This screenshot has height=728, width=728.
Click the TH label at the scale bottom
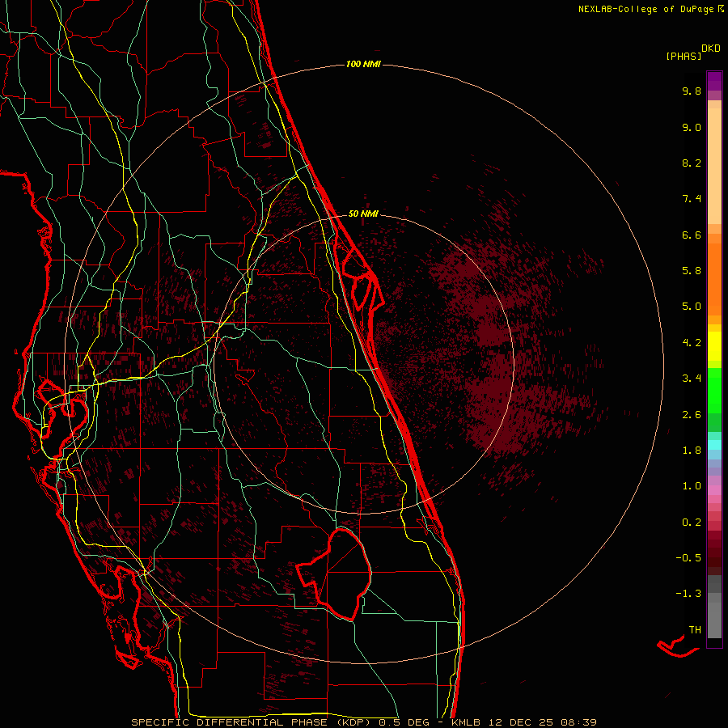tap(695, 630)
